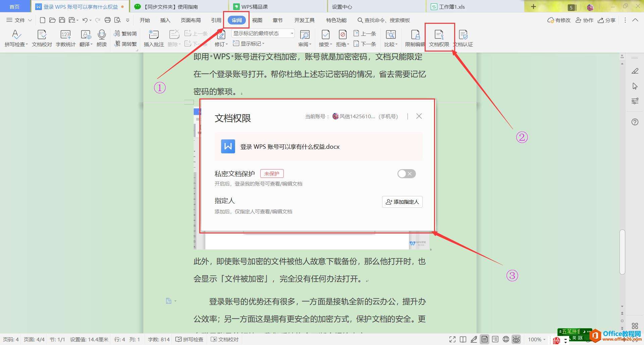Enter full screen mode from status bar
644x345 pixels.
(x=452, y=339)
